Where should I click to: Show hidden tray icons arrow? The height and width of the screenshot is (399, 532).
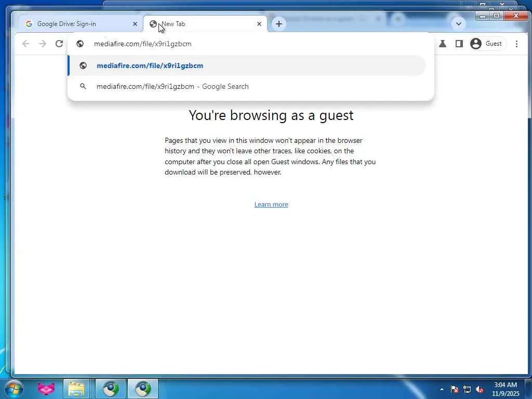pyautogui.click(x=442, y=389)
